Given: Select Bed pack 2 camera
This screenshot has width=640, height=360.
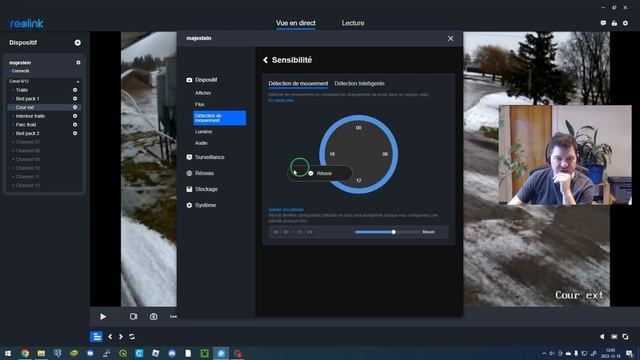Looking at the screenshot, I should pos(27,133).
